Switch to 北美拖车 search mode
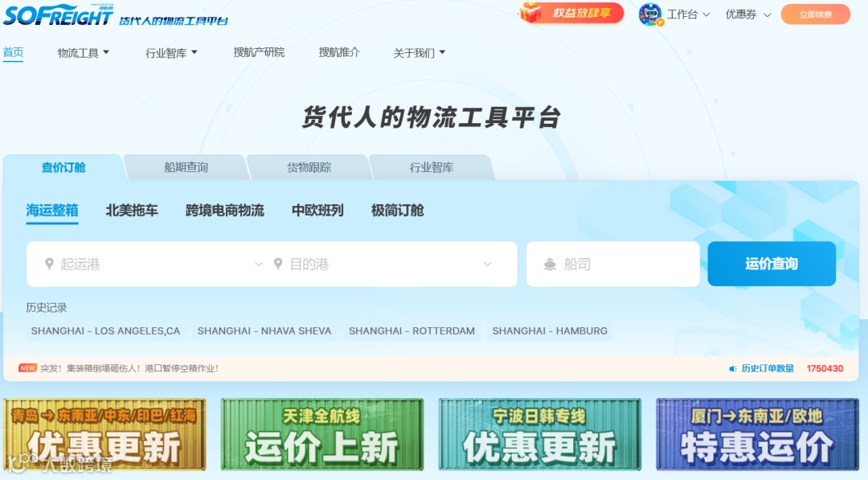Viewport: 868px width, 480px height. (x=131, y=209)
